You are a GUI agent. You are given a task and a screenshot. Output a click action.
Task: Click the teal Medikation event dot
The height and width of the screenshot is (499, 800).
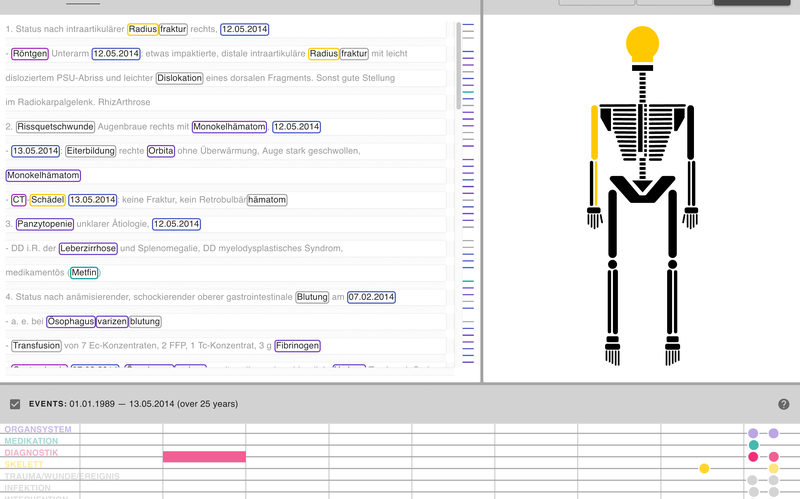[x=753, y=444]
